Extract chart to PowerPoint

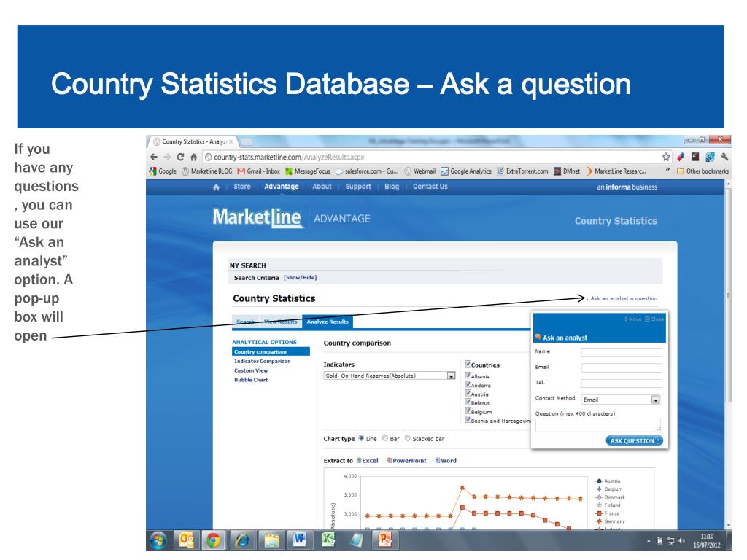pos(406,461)
